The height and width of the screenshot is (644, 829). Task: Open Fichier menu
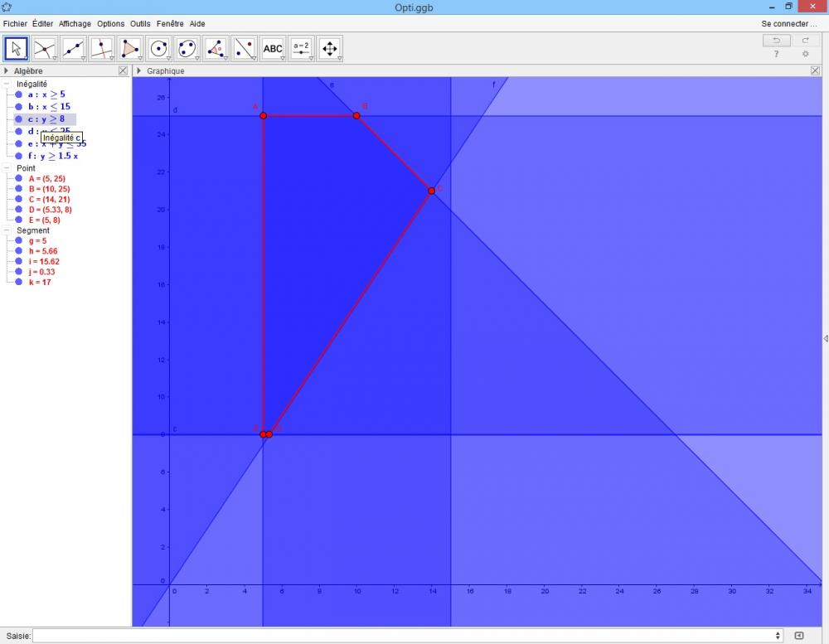coord(15,24)
